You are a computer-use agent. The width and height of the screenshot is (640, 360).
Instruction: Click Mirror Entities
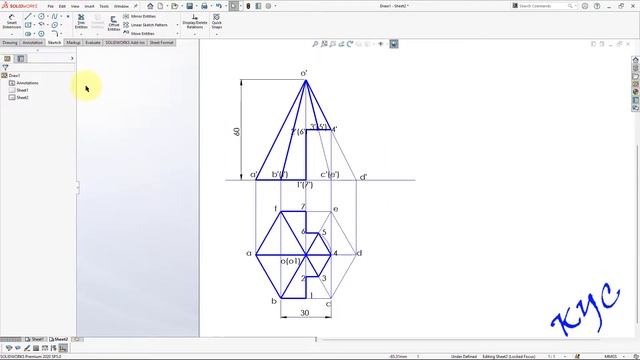(x=140, y=16)
